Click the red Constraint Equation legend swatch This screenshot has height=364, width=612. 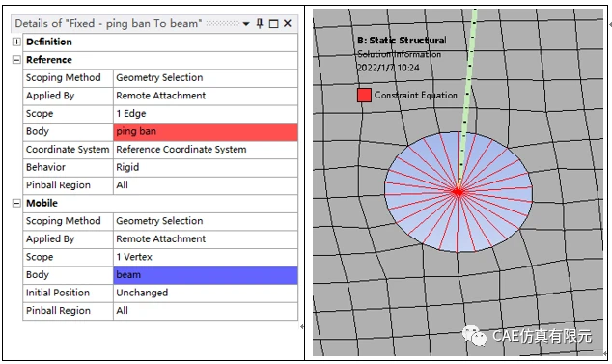[364, 95]
